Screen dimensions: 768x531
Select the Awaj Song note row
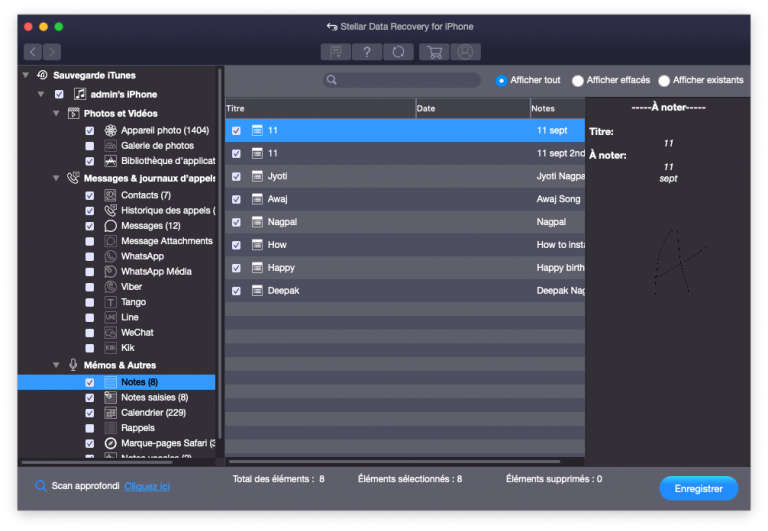tap(405, 199)
